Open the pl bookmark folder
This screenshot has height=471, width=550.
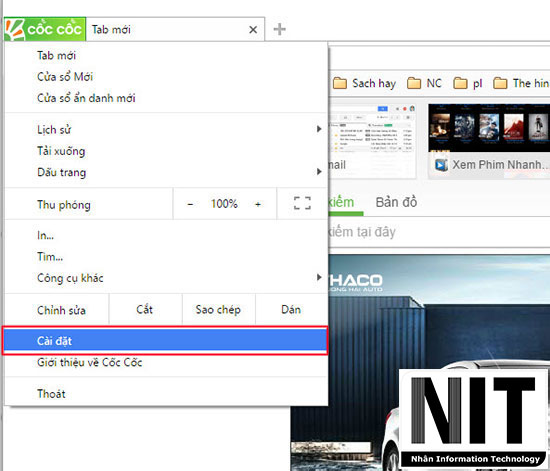pos(468,83)
